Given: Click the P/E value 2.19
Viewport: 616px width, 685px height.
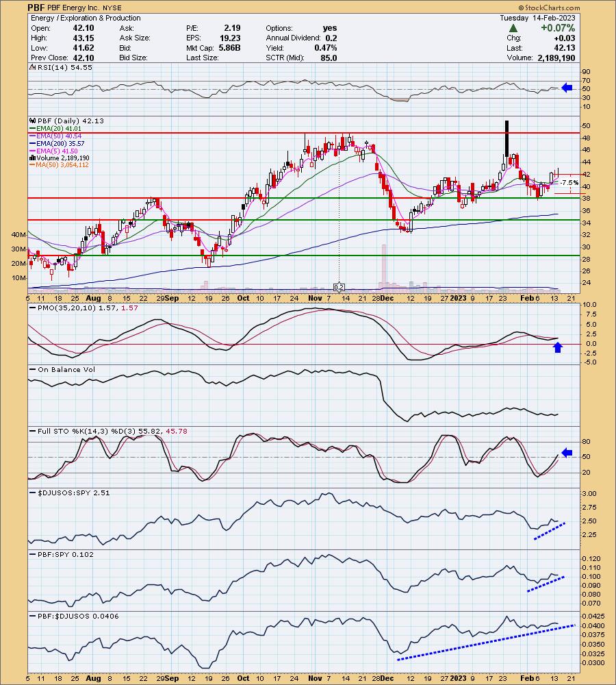Looking at the screenshot, I should coord(233,28).
